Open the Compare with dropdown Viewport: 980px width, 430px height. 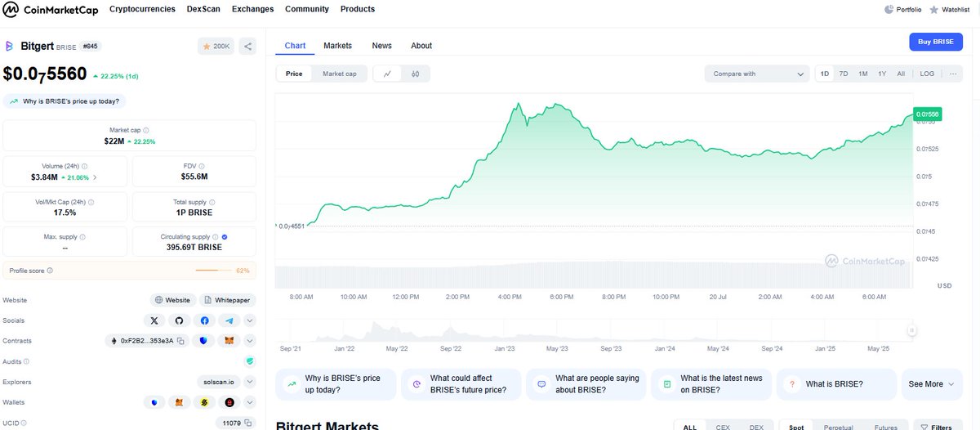(757, 74)
